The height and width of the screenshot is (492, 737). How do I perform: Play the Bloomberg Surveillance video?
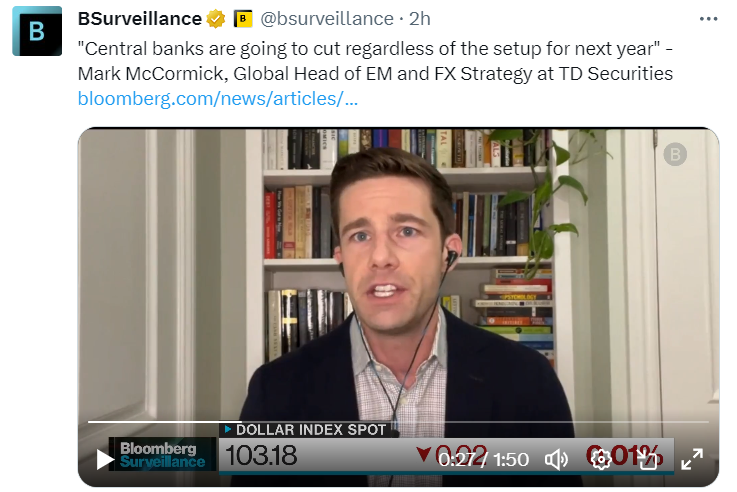(x=104, y=459)
